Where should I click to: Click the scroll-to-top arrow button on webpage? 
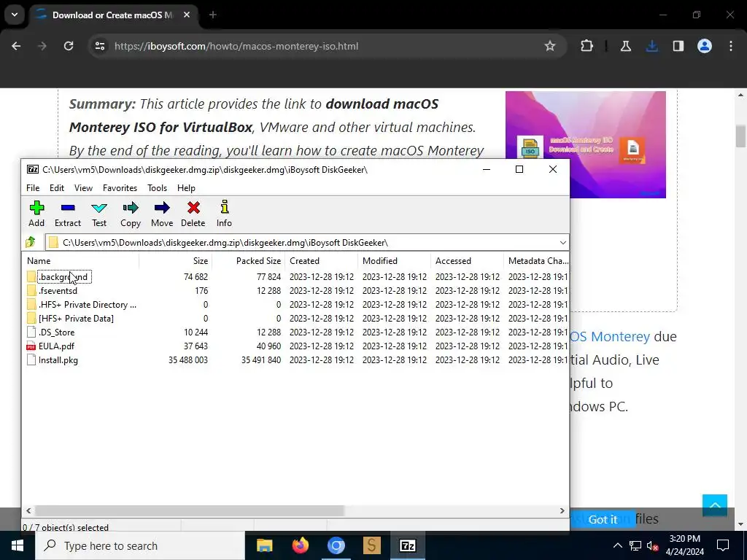715,505
